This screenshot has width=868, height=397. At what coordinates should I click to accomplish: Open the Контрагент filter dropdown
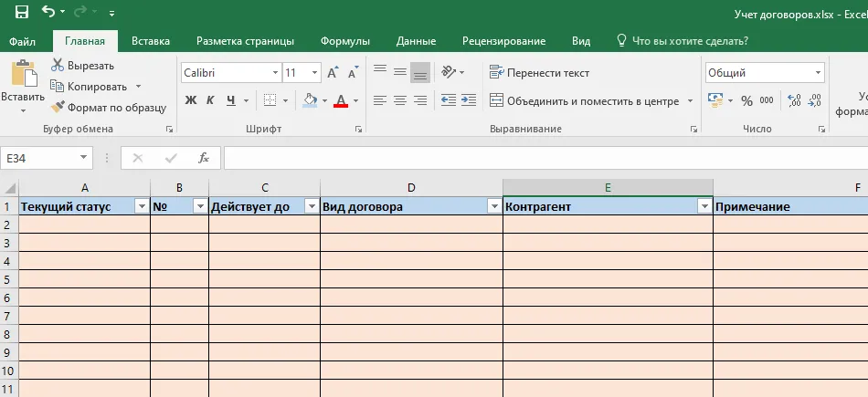pyautogui.click(x=705, y=207)
